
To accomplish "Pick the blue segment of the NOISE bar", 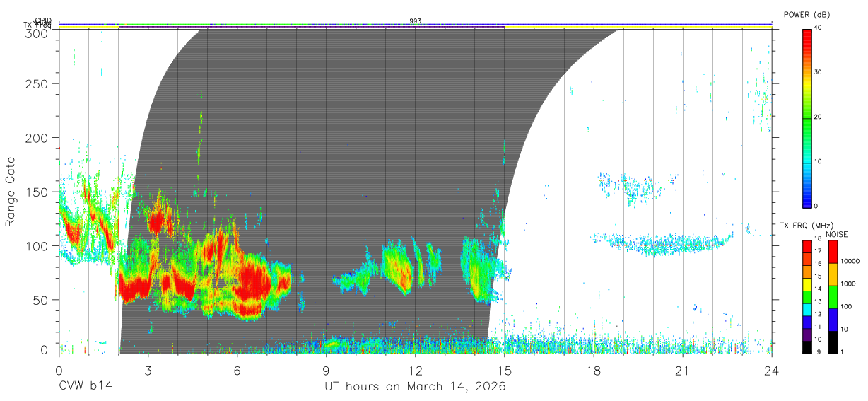I will [x=833, y=320].
